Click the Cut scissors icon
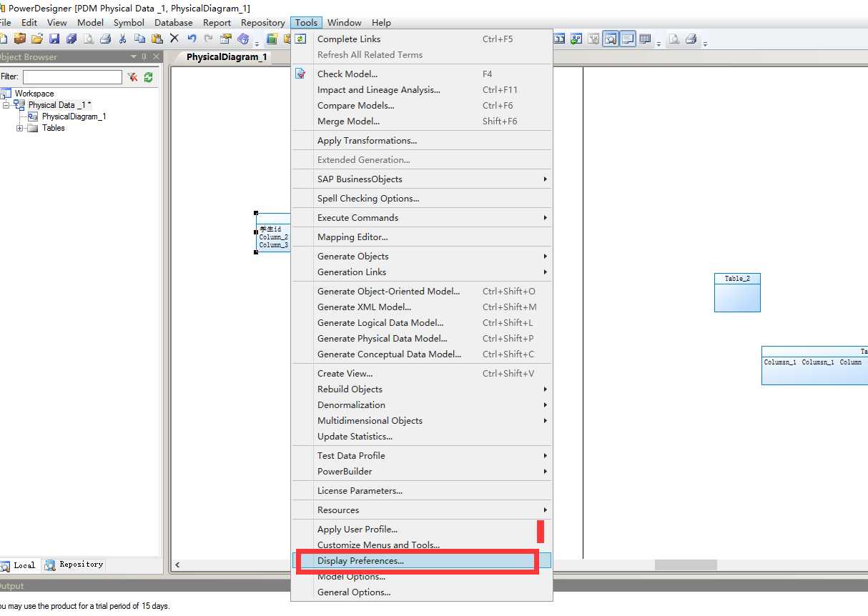This screenshot has height=616, width=868. click(x=122, y=39)
